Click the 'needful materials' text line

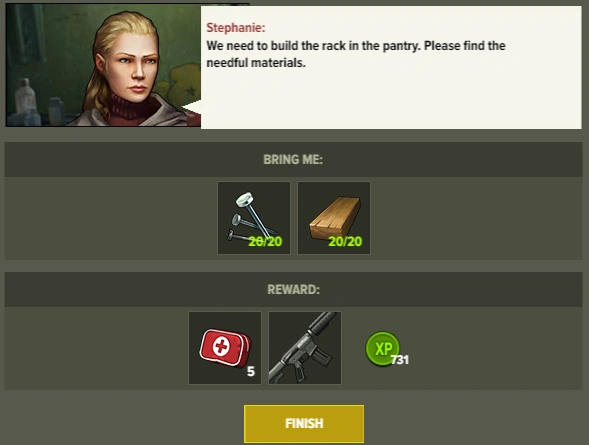[256, 63]
